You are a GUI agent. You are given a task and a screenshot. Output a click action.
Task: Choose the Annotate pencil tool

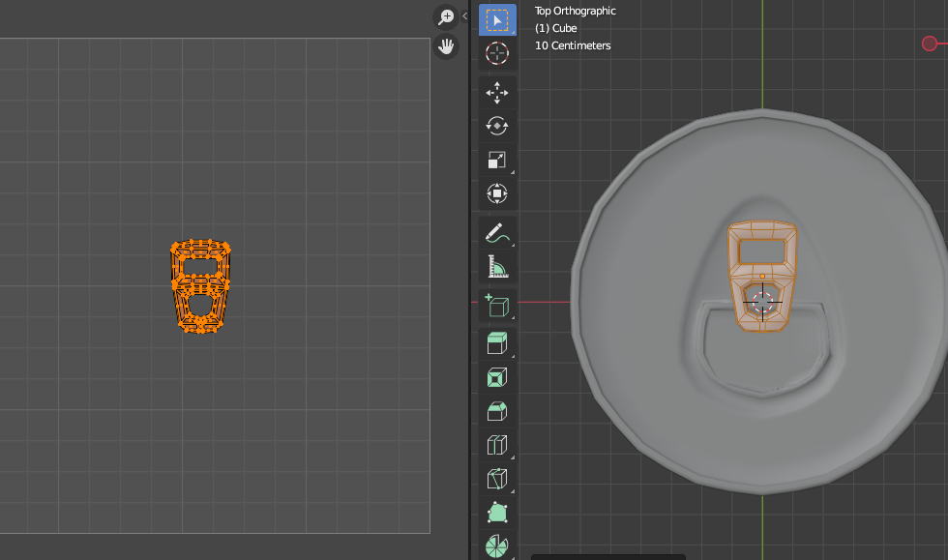497,233
